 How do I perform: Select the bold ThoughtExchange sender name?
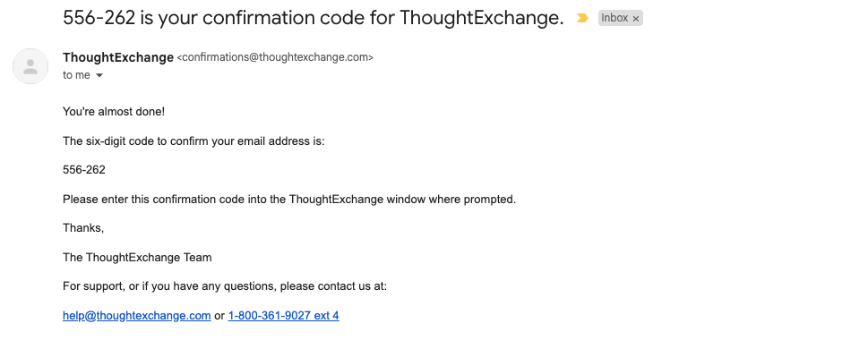point(118,57)
